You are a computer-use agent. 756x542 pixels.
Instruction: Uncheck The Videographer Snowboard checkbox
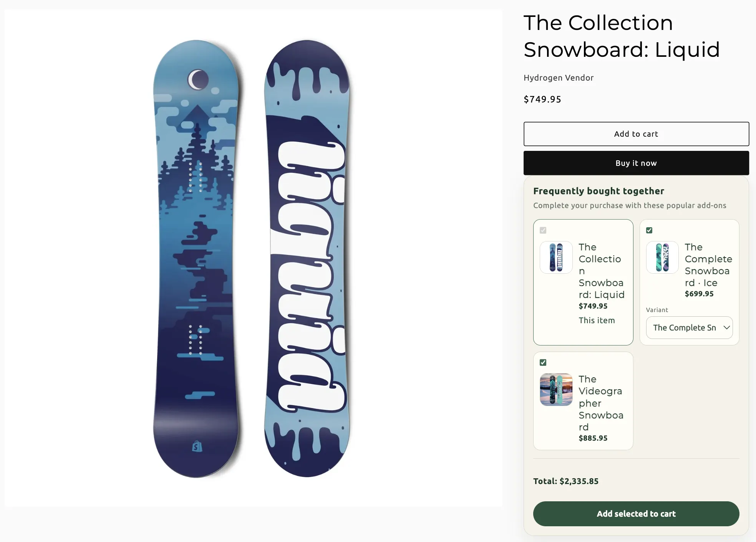point(543,362)
